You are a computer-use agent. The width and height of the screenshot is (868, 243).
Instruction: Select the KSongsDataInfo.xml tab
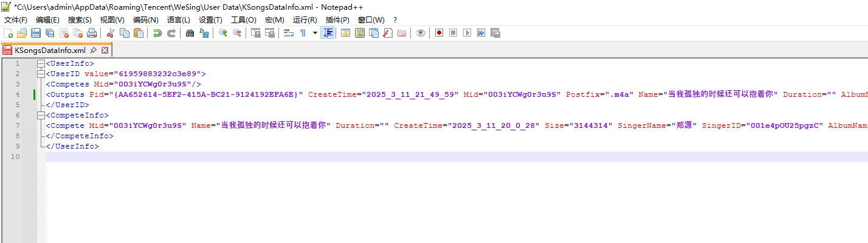(50, 51)
